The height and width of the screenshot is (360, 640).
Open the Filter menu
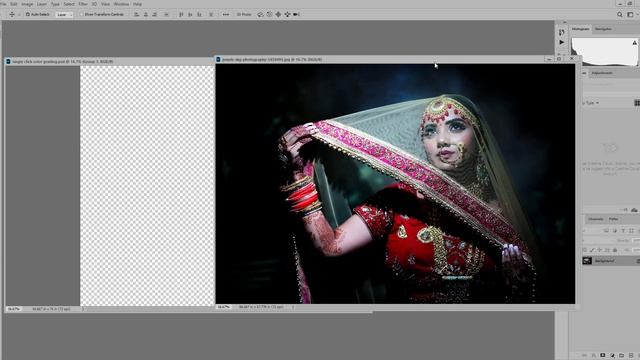(83, 4)
